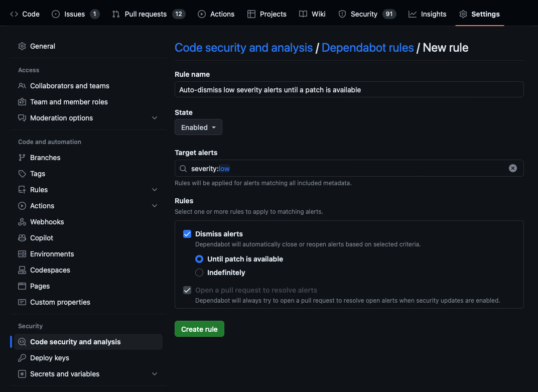Expand the Rules sidebar section

click(155, 189)
